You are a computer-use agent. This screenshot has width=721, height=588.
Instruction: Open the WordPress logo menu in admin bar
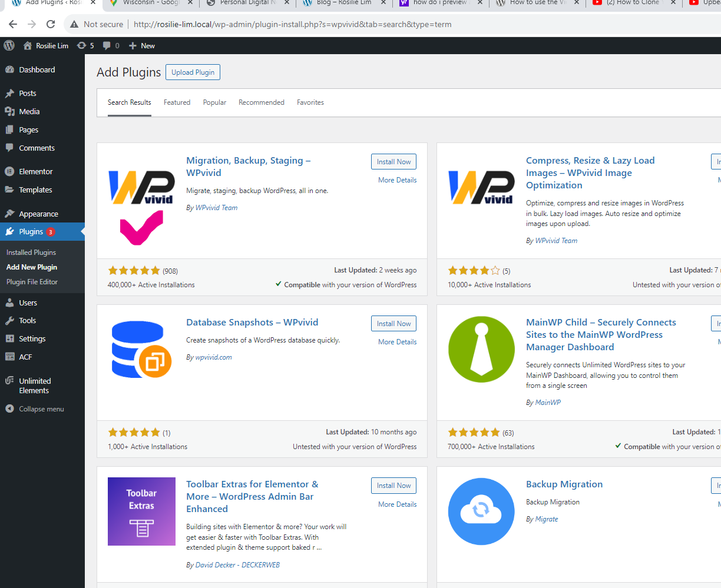9,45
